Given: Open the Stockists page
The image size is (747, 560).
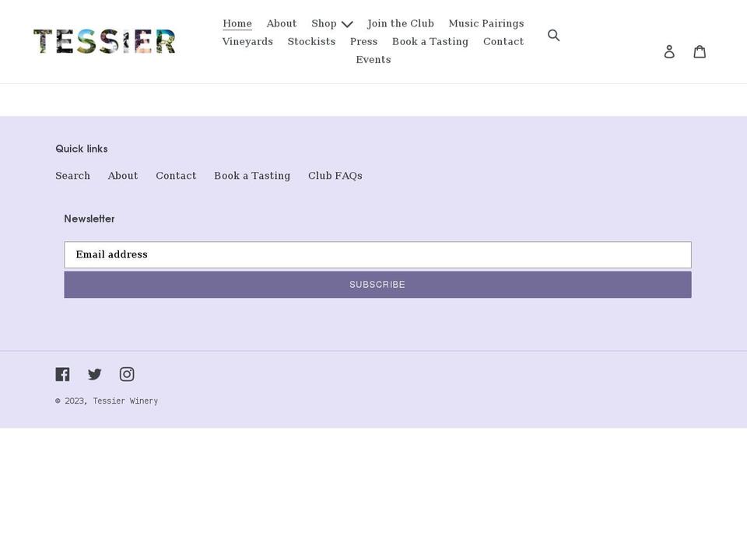Looking at the screenshot, I should (311, 41).
